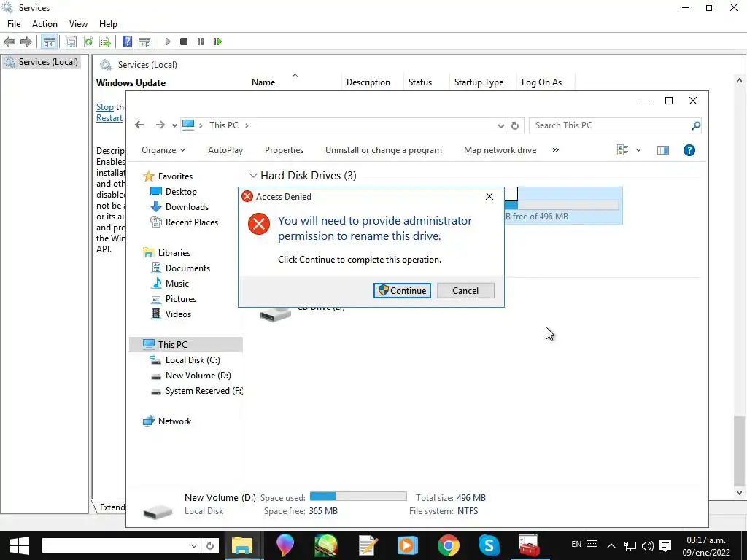The height and width of the screenshot is (560, 747).
Task: Click the Startup Type column header
Action: tap(479, 82)
